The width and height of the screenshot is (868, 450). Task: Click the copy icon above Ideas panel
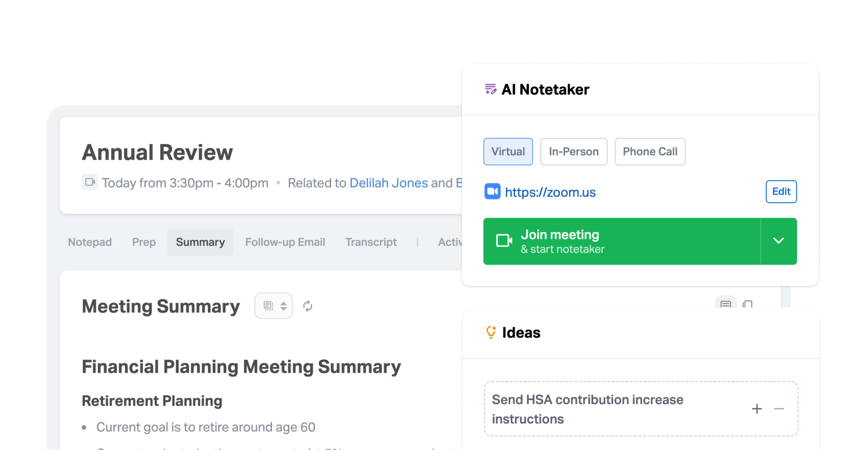click(x=747, y=304)
